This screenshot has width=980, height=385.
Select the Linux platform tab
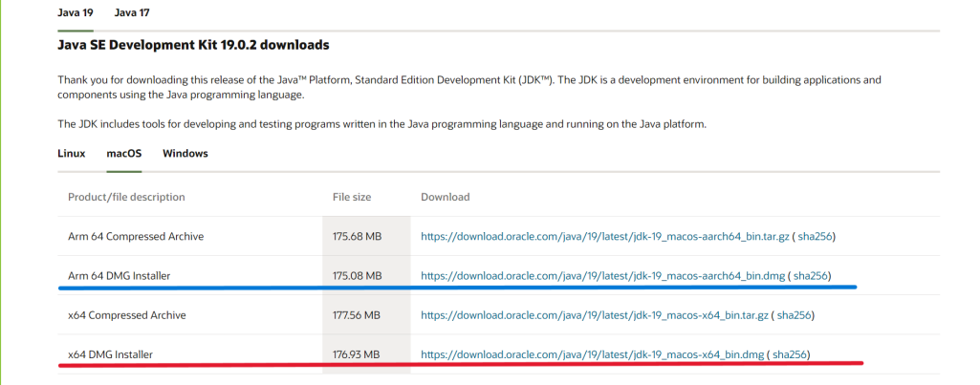point(72,153)
